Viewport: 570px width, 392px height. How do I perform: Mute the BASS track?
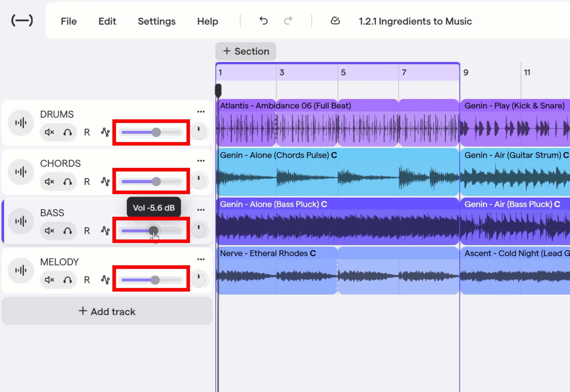coord(49,231)
